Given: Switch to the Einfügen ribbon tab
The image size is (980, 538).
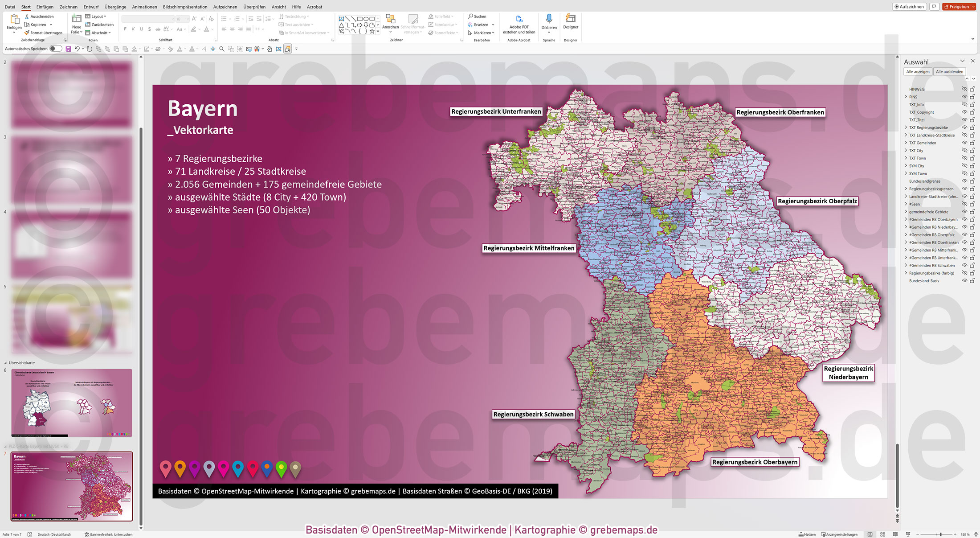Looking at the screenshot, I should click(x=45, y=7).
